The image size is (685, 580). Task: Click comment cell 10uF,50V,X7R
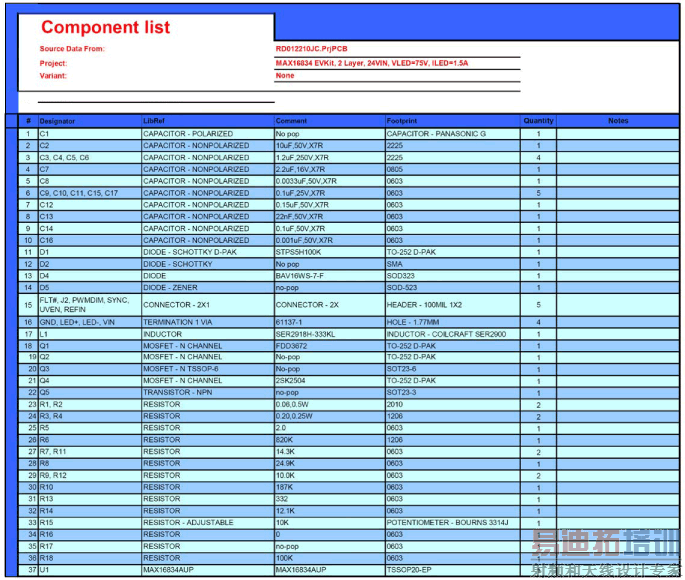330,145
